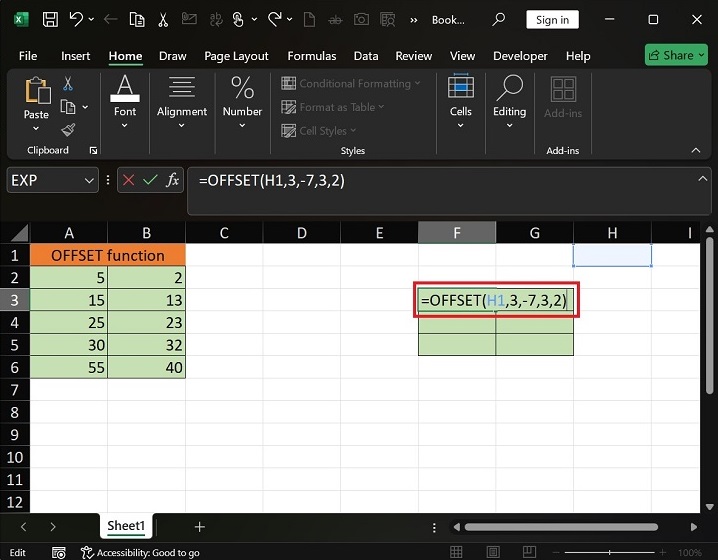Select the column D header

301,233
